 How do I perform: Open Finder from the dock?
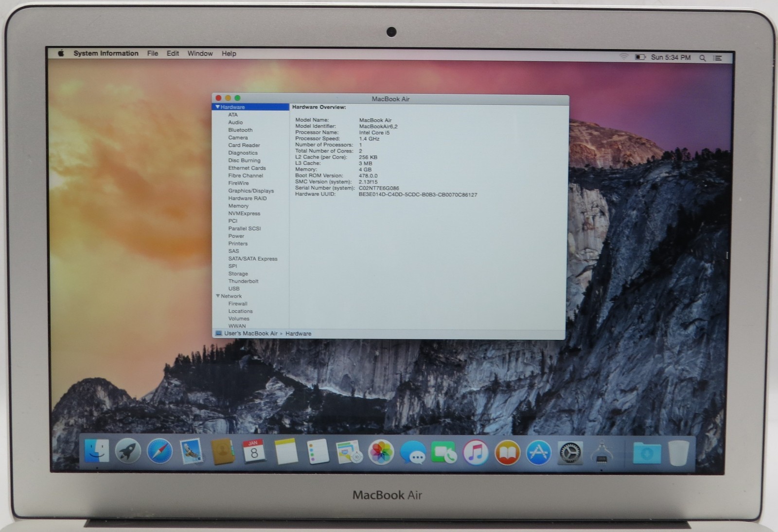[97, 451]
